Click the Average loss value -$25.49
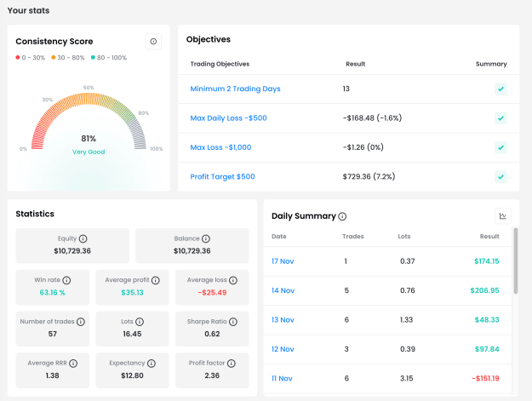This screenshot has height=401, width=532. (x=212, y=292)
